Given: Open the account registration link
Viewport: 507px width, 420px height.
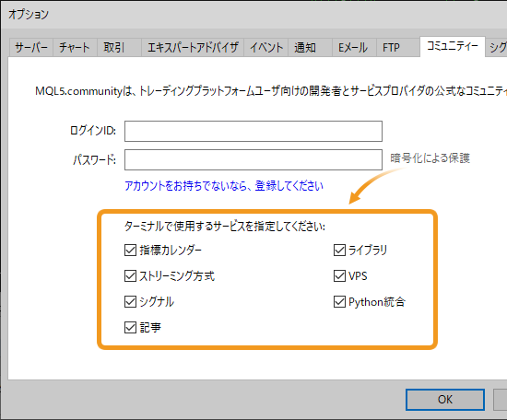Looking at the screenshot, I should (224, 186).
